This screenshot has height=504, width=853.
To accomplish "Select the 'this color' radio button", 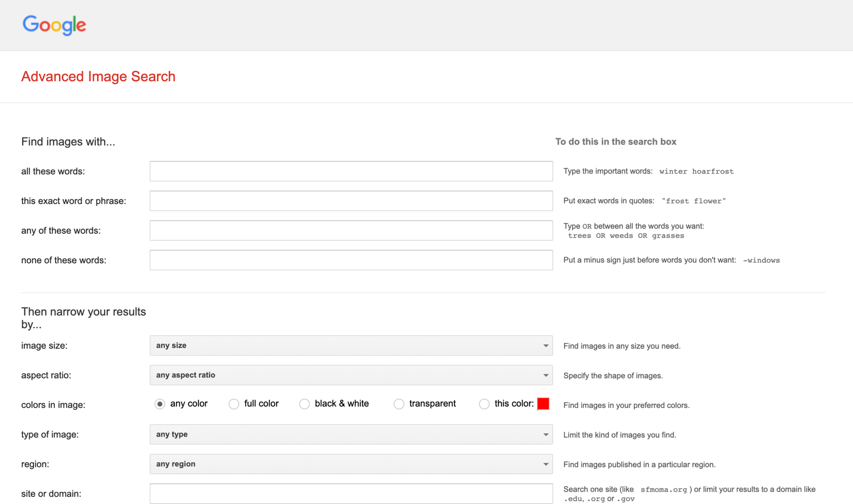I will pos(484,404).
